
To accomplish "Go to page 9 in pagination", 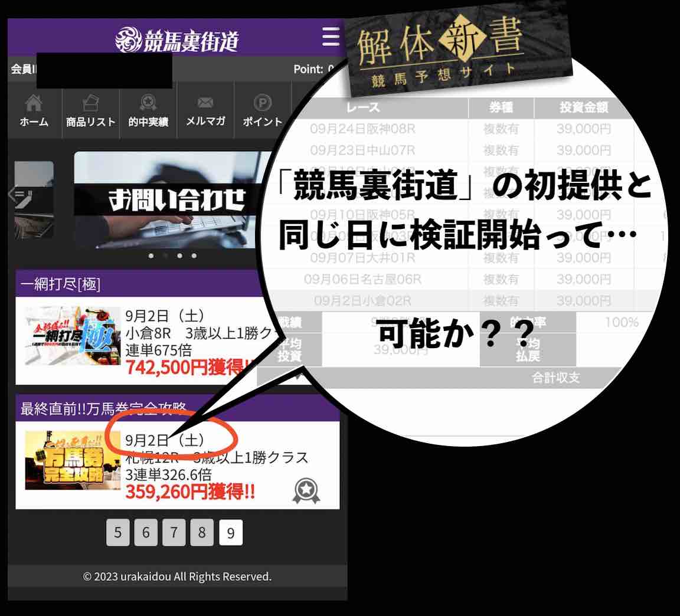I will coord(230,532).
